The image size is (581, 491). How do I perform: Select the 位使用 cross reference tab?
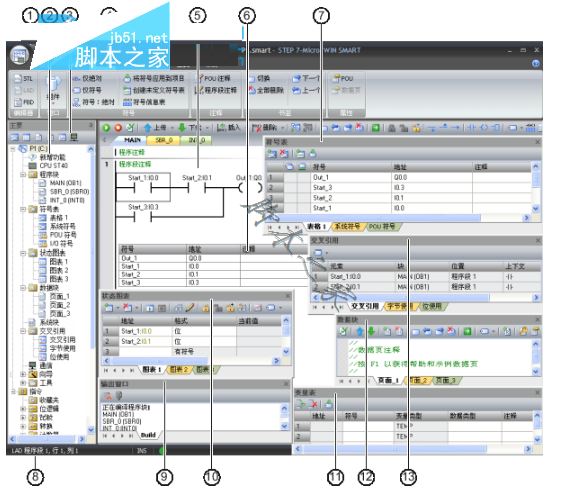432,306
